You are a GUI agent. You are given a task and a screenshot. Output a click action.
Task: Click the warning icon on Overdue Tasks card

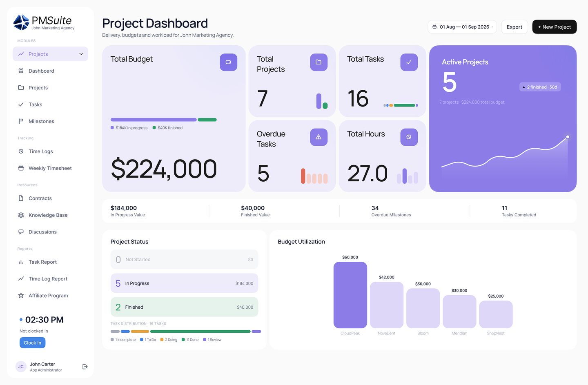point(318,137)
